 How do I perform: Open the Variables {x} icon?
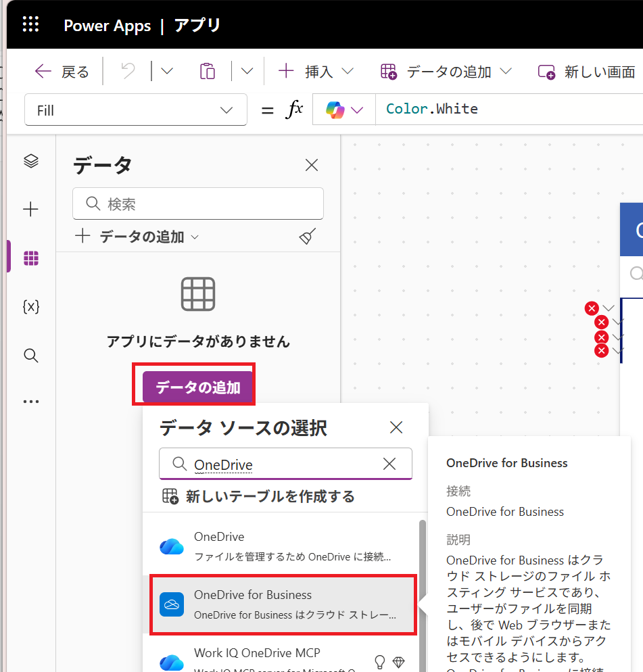click(x=31, y=307)
